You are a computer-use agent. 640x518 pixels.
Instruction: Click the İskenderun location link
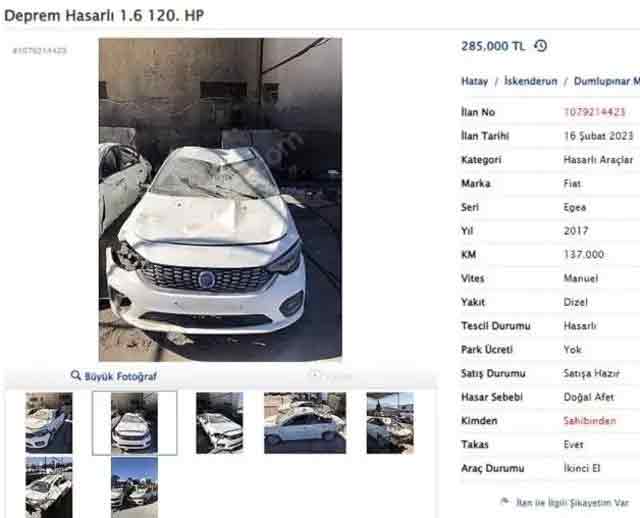531,81
